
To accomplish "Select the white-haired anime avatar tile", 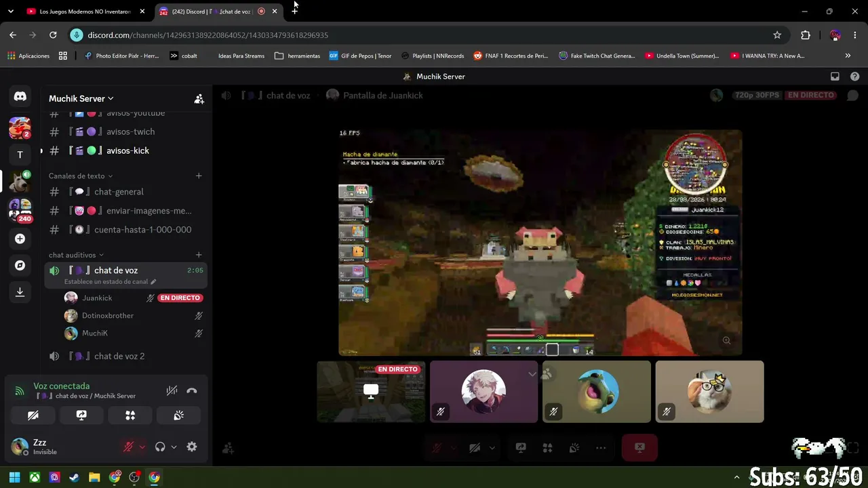I will pos(484,392).
